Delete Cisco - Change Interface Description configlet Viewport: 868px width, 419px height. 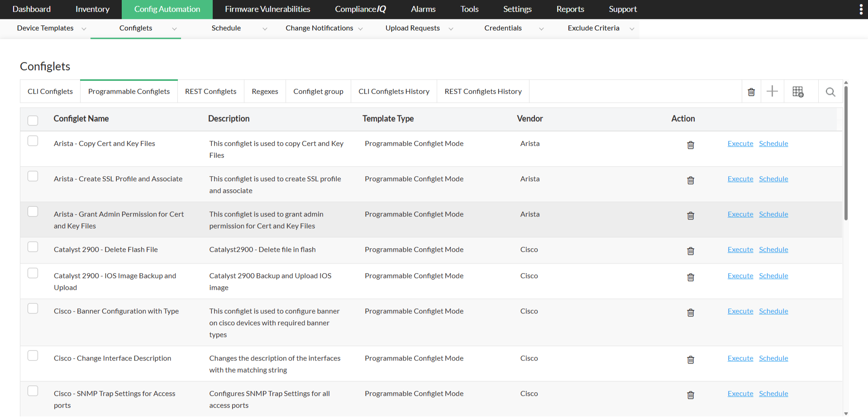(691, 360)
